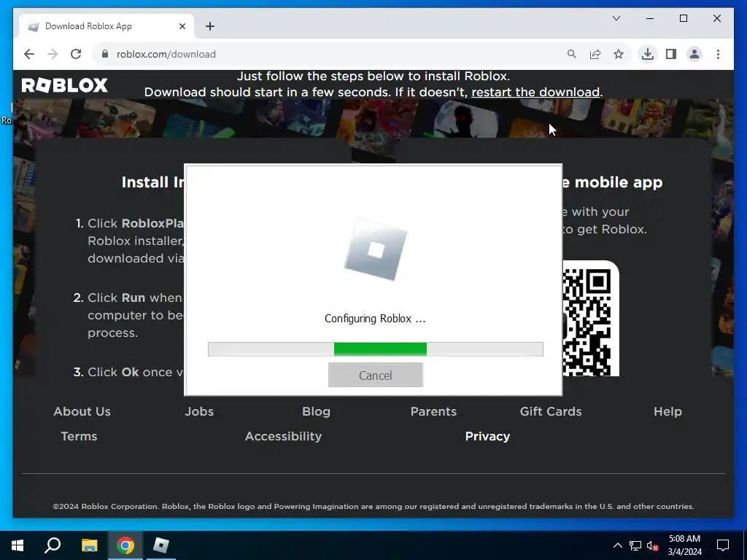Open the Chrome three-dot menu
This screenshot has height=560, width=747.
718,54
